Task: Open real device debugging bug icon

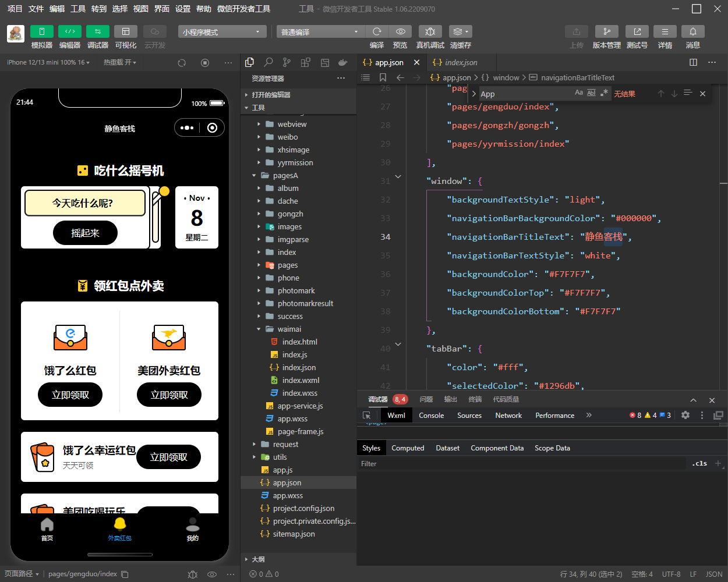Action: (430, 31)
